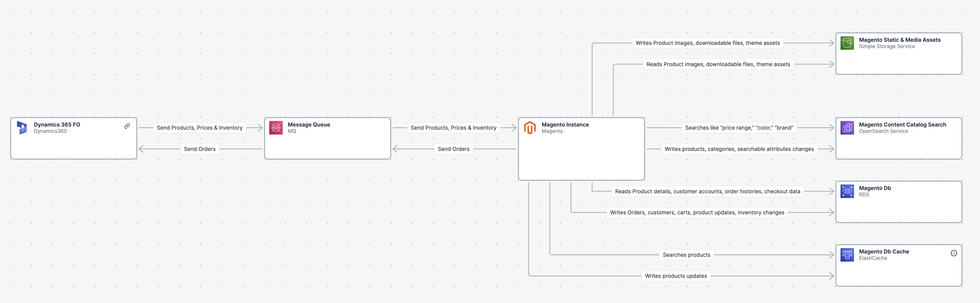This screenshot has width=980, height=303.
Task: Select the Message Queue MQ icon
Action: [275, 128]
